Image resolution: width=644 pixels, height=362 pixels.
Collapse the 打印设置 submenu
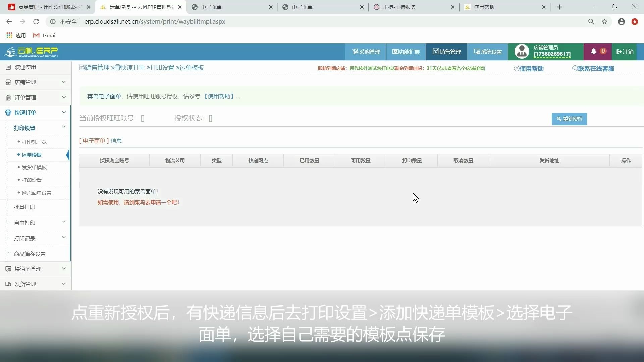(39, 128)
